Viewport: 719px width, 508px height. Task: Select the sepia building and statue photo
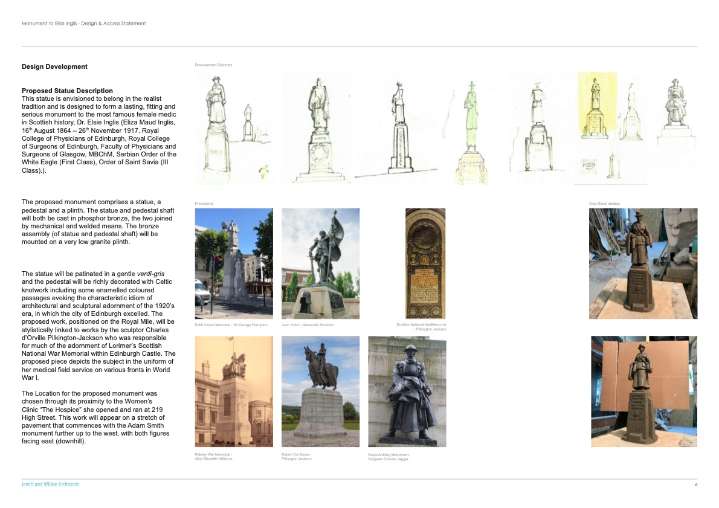tap(233, 391)
